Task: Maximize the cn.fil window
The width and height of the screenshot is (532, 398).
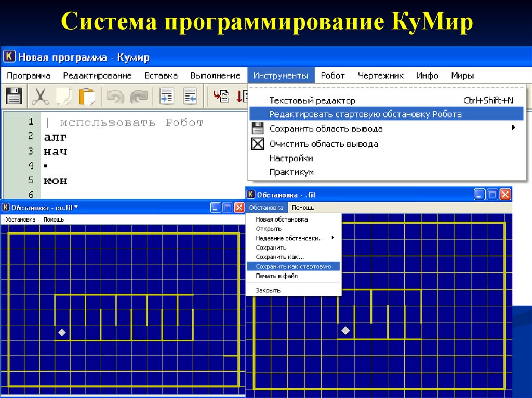Action: point(228,207)
